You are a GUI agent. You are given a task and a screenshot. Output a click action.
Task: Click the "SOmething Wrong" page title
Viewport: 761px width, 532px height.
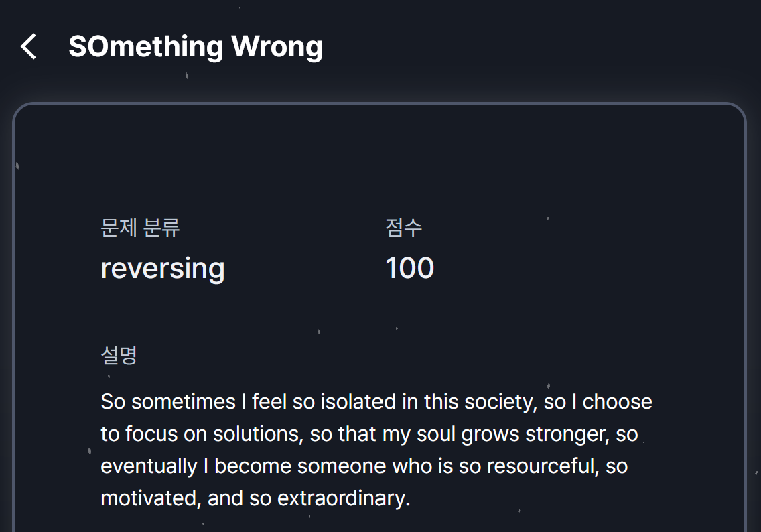point(195,47)
